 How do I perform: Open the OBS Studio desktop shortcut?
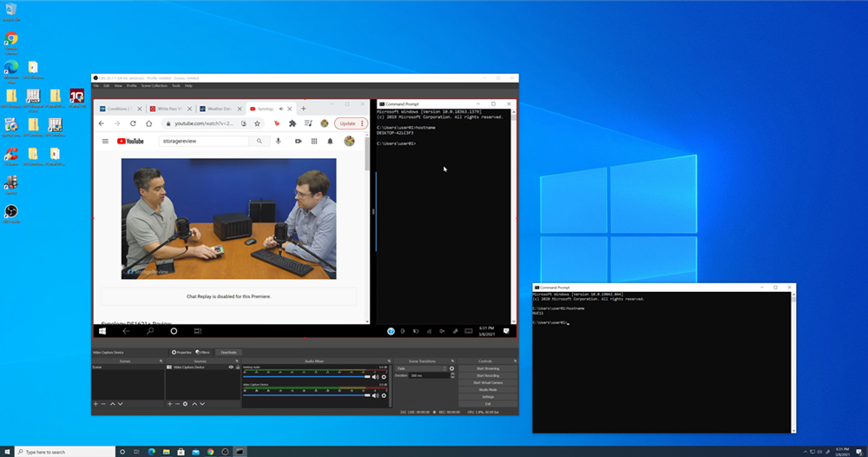coord(11,214)
